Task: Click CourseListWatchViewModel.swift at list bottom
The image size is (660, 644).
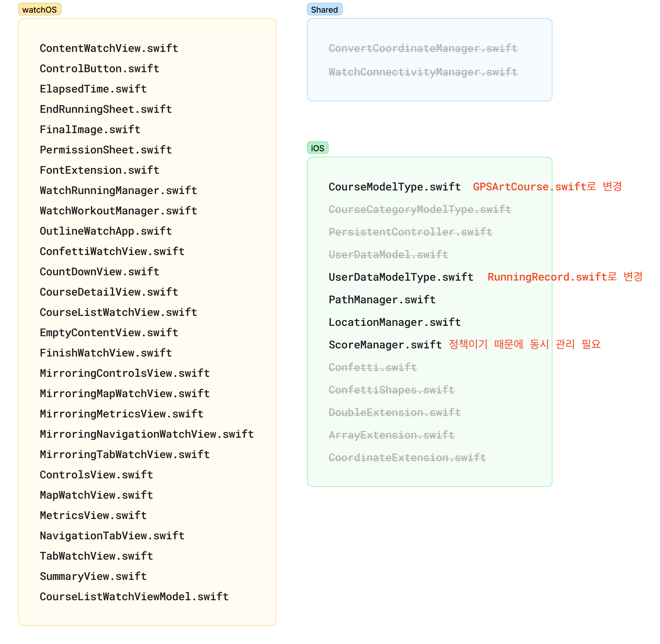Action: point(134,596)
